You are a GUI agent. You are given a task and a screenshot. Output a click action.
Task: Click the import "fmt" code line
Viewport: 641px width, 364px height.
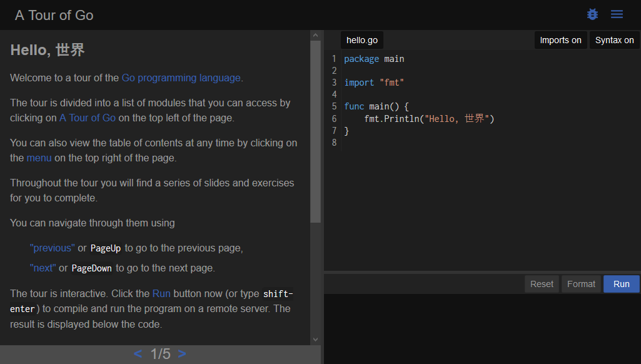[374, 83]
